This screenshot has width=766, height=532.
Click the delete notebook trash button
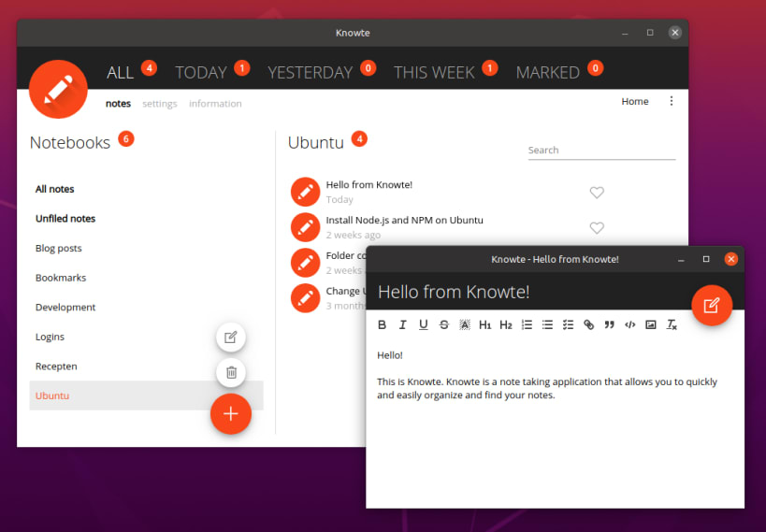[x=231, y=372]
